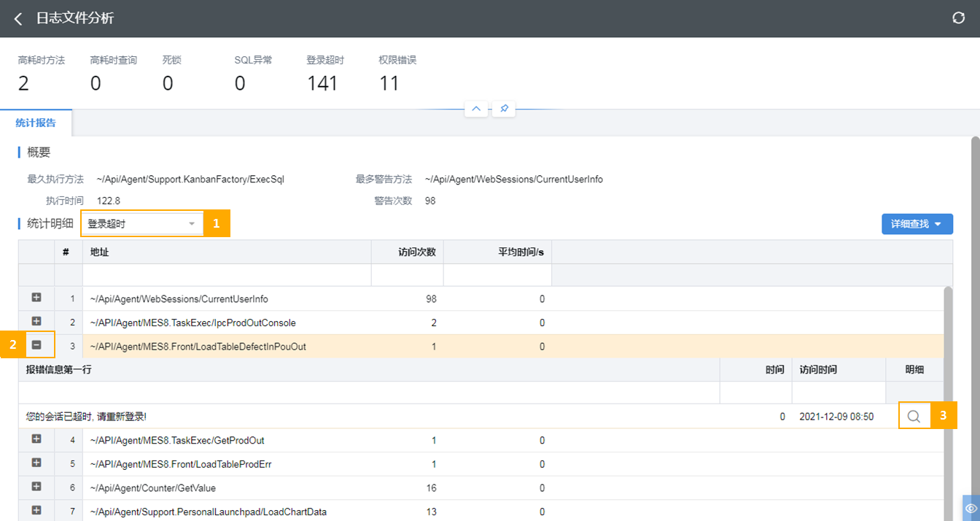Focus the 地址 column filter field
This screenshot has width=980, height=521.
coord(227,275)
